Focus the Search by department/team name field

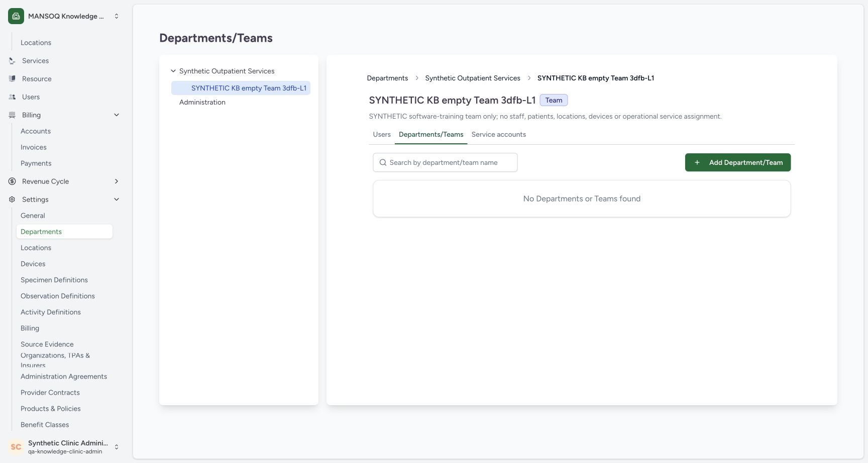(445, 162)
